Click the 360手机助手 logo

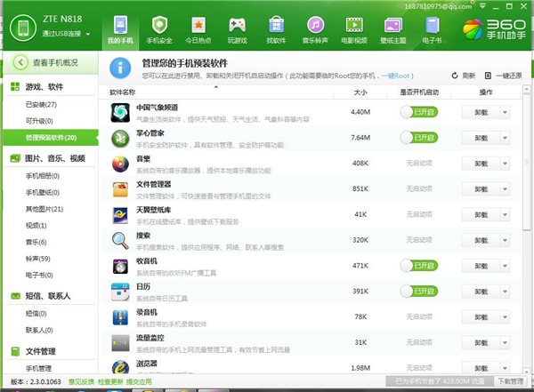point(495,29)
